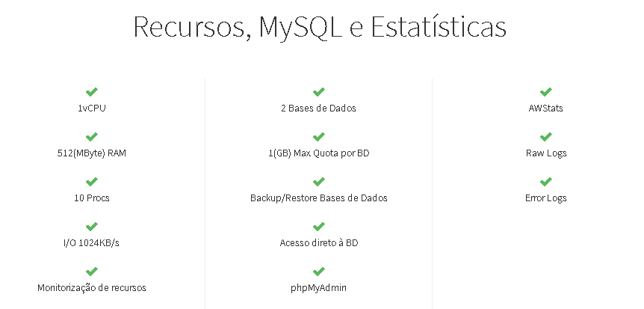Click the Recursos, MySQL e Estatísticas heading
This screenshot has width=644, height=309.
320,27
